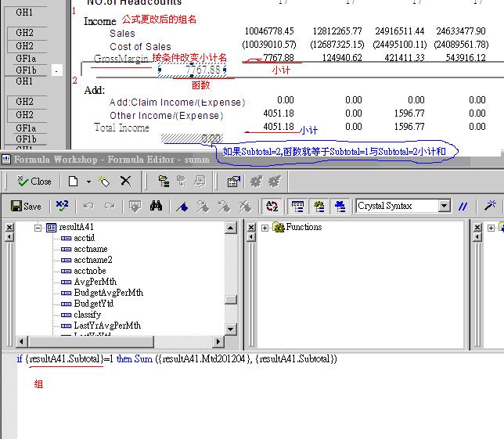504x439 pixels.
Task: Select the AvgPerMth field
Action: tap(95, 282)
